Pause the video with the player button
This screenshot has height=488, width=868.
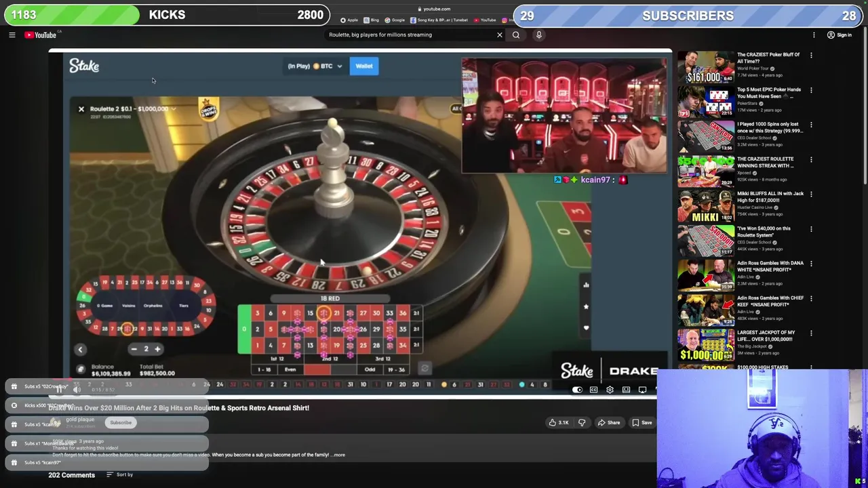coord(59,390)
